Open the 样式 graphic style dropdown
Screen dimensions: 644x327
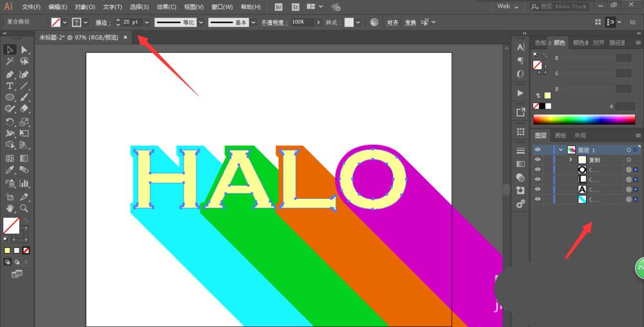pos(358,23)
